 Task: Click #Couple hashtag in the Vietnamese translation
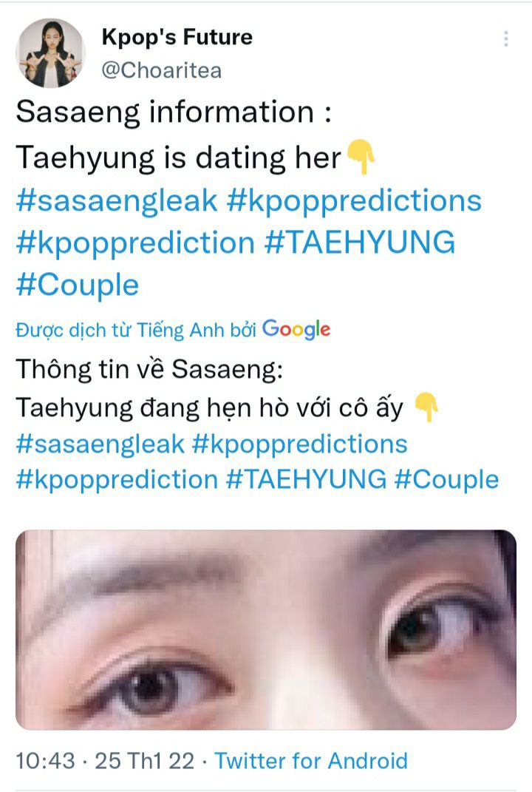pyautogui.click(x=446, y=480)
